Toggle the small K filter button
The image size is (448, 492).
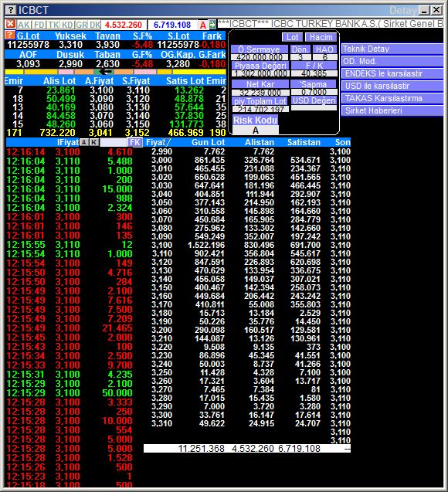[x=93, y=142]
